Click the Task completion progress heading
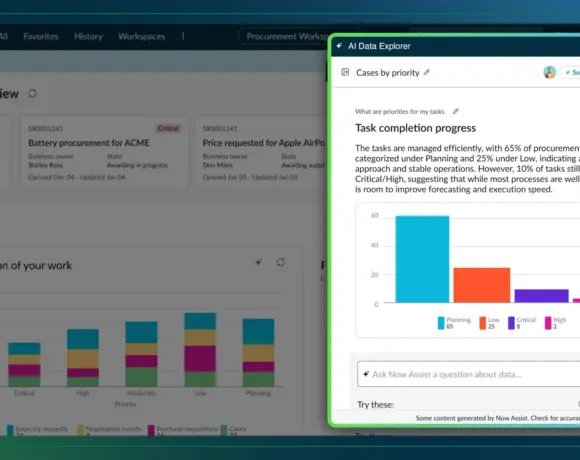 coord(415,128)
